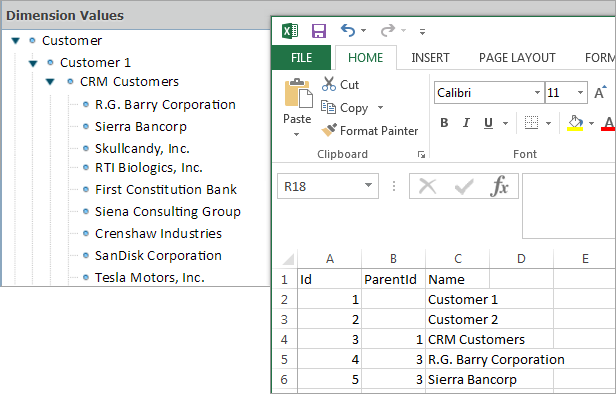Toggle underline formatting
The height and width of the screenshot is (394, 616).
(488, 123)
